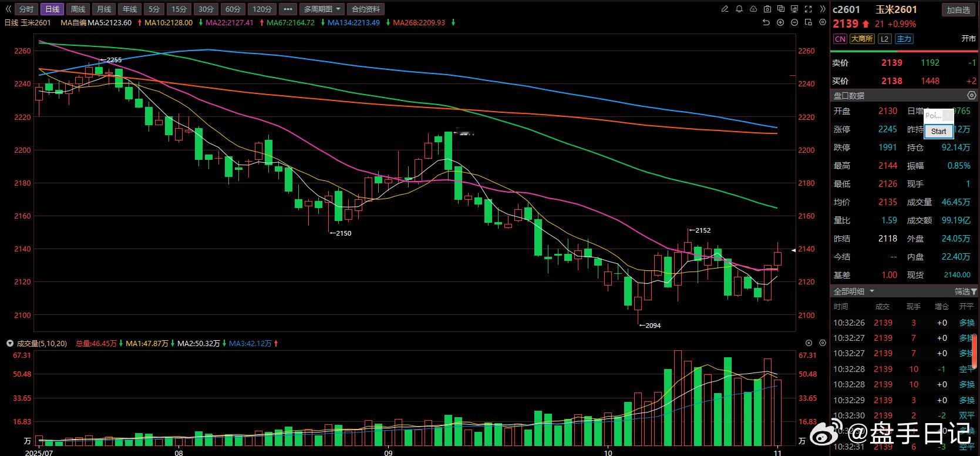Expand the 全部明细 dropdown arrow
The image size is (980, 456).
[872, 291]
